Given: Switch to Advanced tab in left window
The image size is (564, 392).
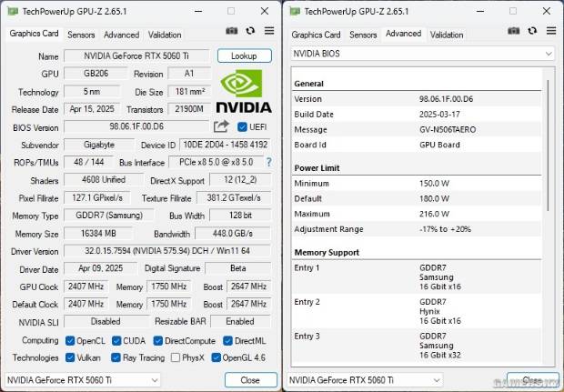Looking at the screenshot, I should click(122, 35).
